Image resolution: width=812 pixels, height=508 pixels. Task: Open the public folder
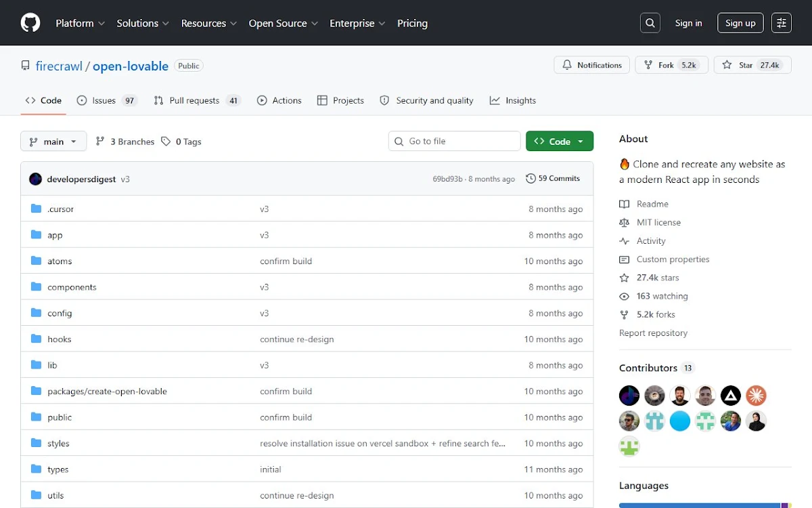pyautogui.click(x=60, y=417)
